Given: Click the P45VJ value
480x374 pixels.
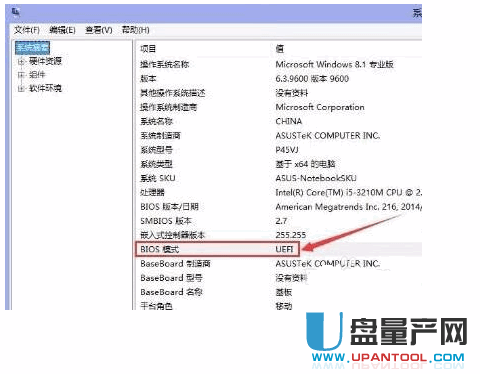Looking at the screenshot, I should coord(287,150).
